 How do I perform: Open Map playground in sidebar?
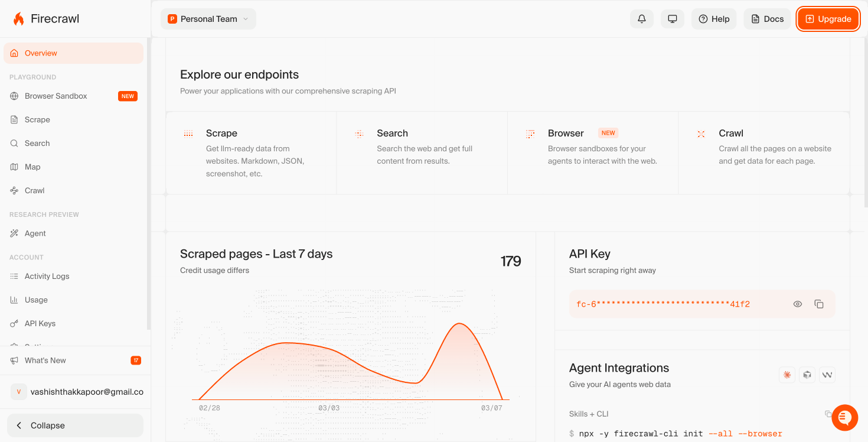[73, 167]
